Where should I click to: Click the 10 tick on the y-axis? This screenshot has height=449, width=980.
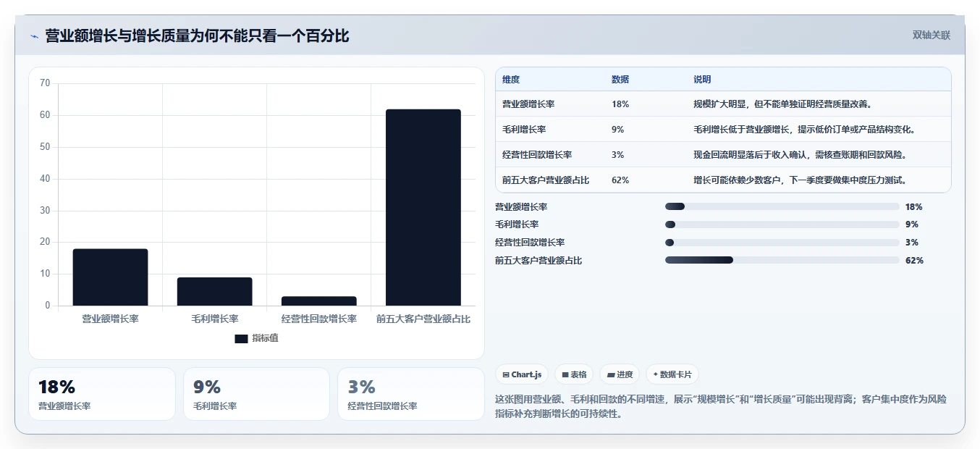[x=45, y=274]
